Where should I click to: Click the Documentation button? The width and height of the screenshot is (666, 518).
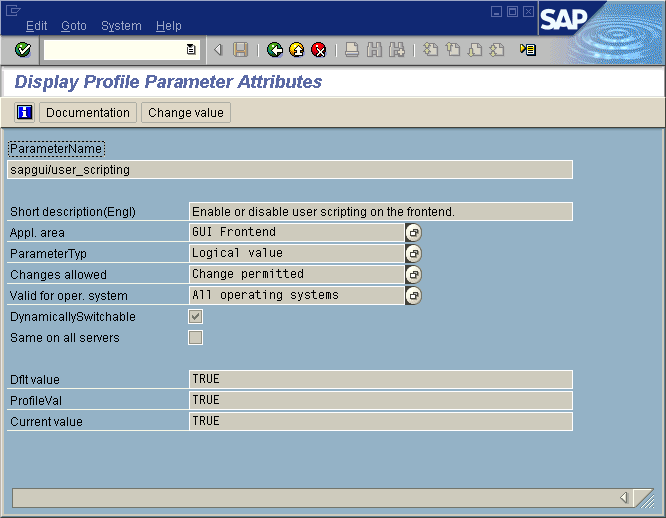click(x=88, y=113)
